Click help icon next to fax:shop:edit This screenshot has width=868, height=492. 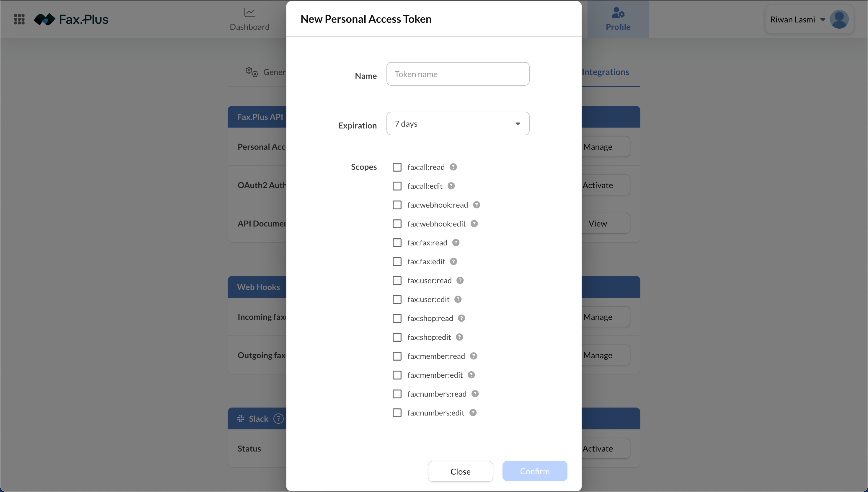pos(459,337)
